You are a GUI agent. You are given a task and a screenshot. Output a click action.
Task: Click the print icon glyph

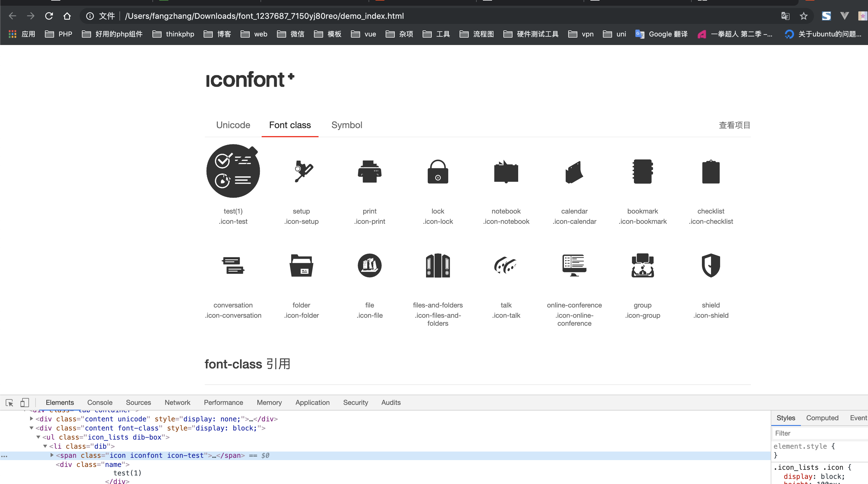coord(369,171)
